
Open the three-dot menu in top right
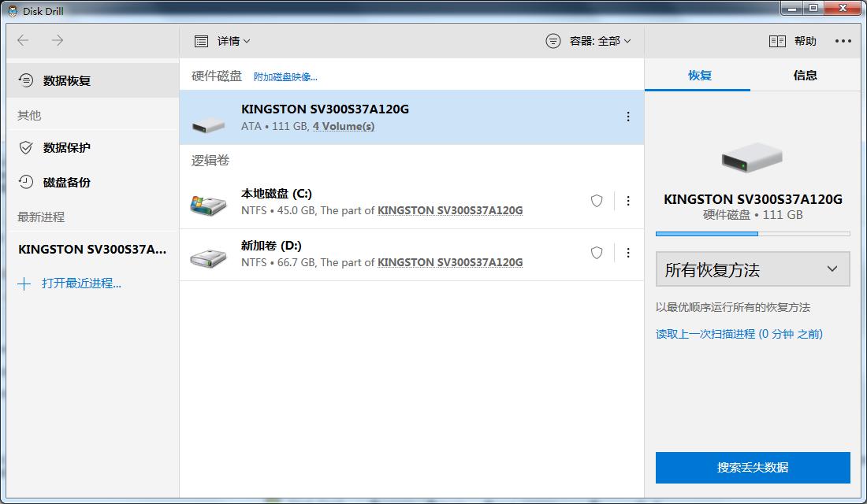pos(843,41)
